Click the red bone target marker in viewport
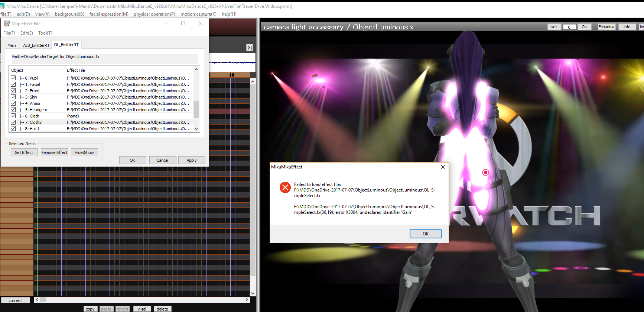Viewport: 644px width, 312px height. pyautogui.click(x=485, y=172)
